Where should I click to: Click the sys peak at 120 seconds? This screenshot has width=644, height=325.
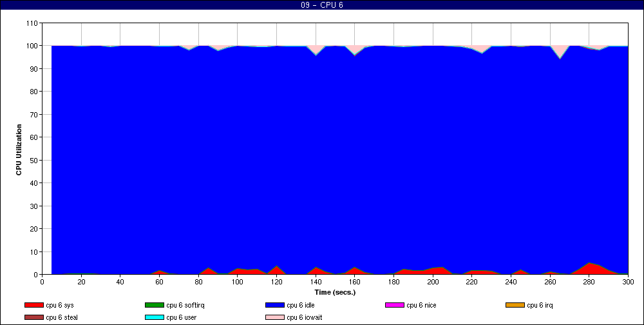click(x=276, y=270)
